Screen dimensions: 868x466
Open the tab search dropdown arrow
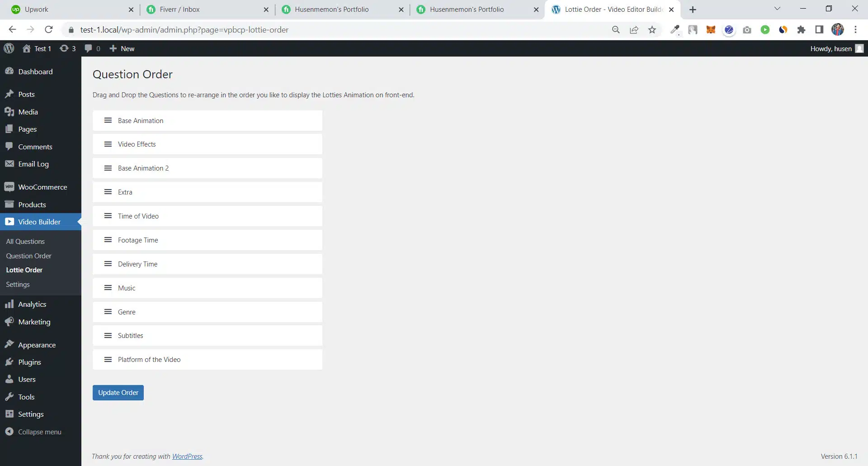tap(777, 9)
